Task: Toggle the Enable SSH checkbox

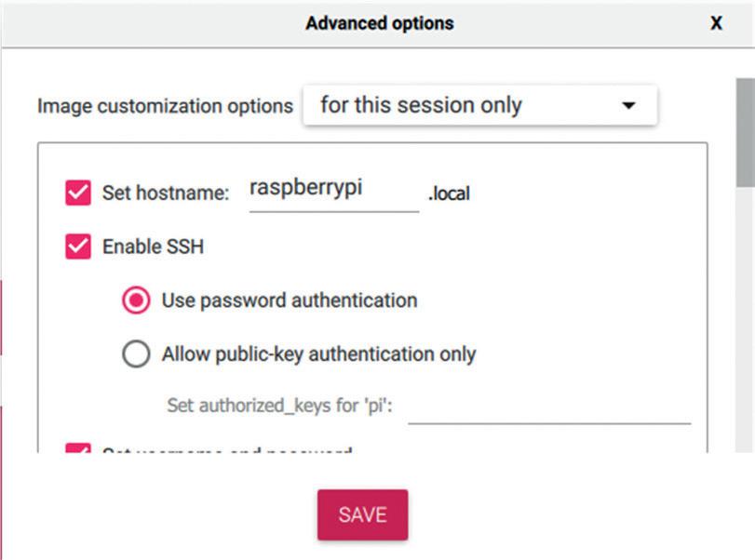Action: pos(78,247)
